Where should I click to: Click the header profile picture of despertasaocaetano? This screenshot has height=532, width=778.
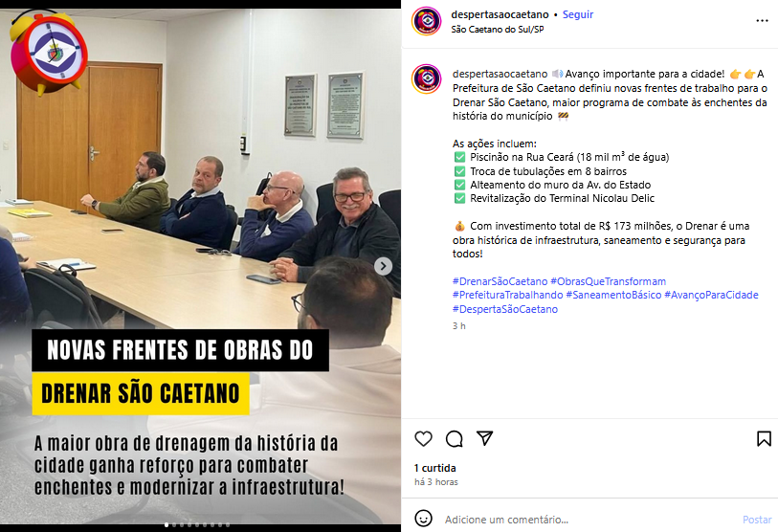point(426,21)
